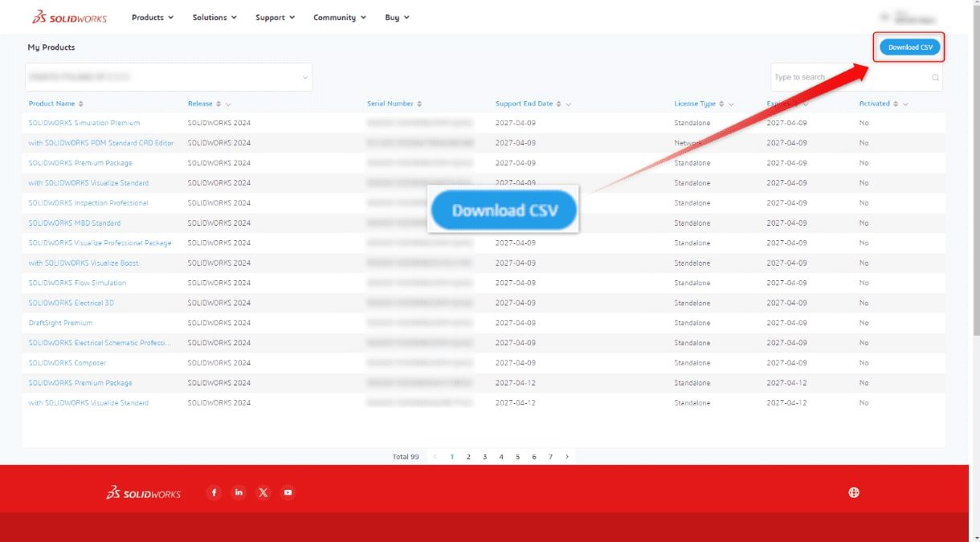The height and width of the screenshot is (542, 980).
Task: Open the Release column filter chevron
Action: tap(228, 104)
